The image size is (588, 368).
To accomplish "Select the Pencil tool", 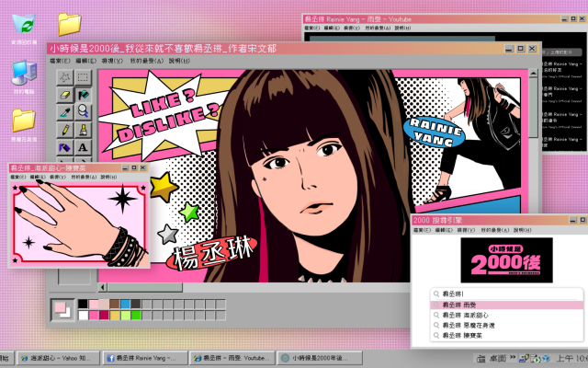I will 66,130.
